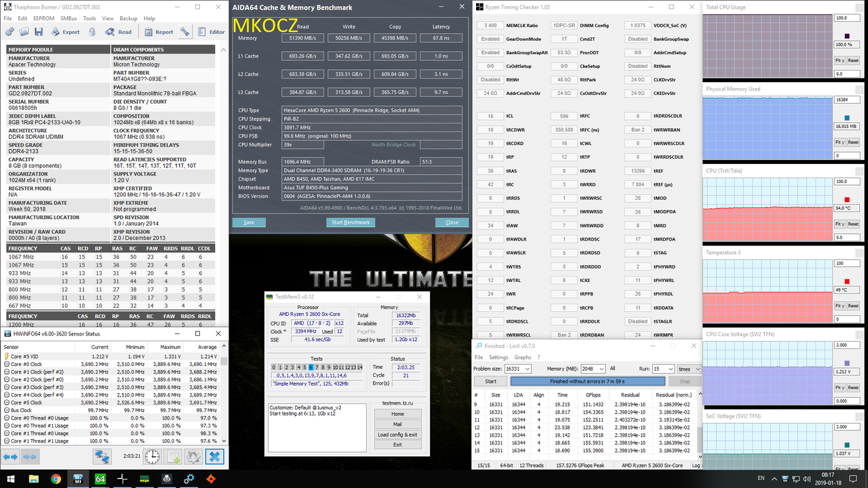Click test number 6 in TestMem5 Tests row
This screenshot has height=488, width=868.
311,367
